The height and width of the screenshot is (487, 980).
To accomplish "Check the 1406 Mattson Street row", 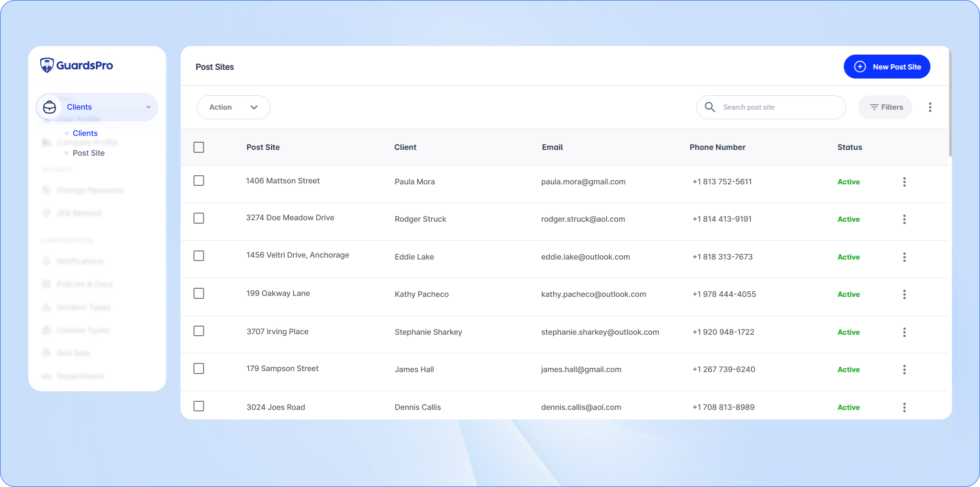I will click(x=199, y=181).
